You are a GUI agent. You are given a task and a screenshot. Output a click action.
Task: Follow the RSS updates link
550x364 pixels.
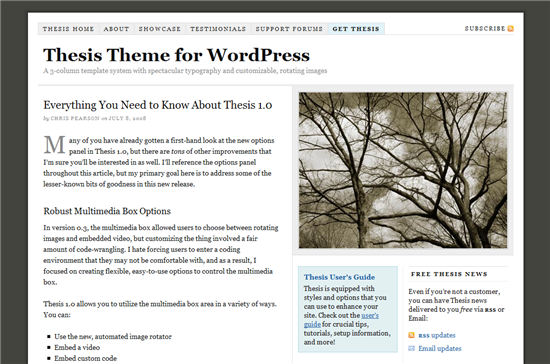click(437, 335)
